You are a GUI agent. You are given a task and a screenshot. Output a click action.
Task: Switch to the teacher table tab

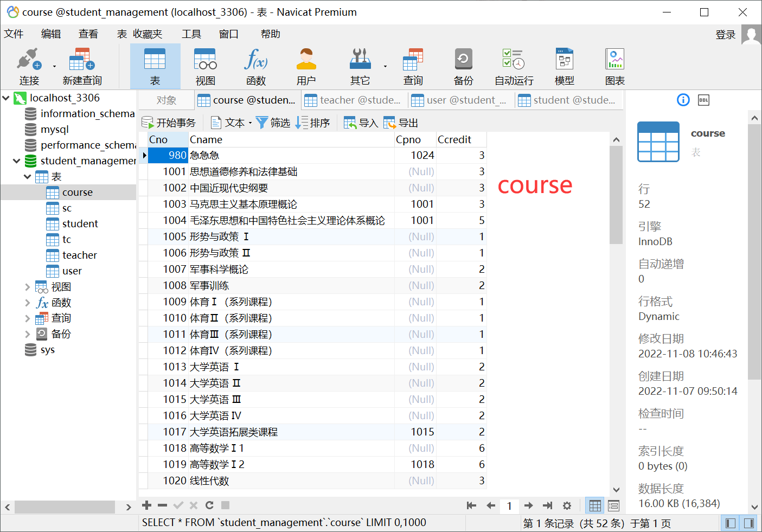[353, 100]
